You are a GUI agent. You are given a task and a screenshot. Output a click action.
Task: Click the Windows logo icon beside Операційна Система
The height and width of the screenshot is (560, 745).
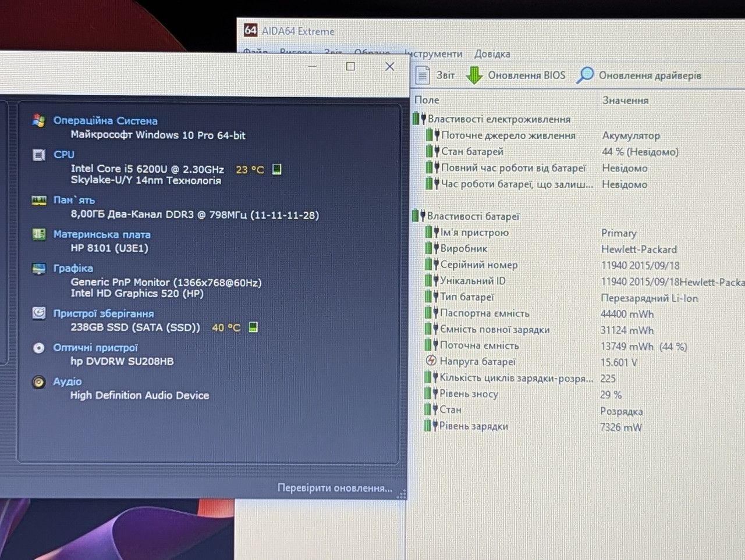click(39, 120)
